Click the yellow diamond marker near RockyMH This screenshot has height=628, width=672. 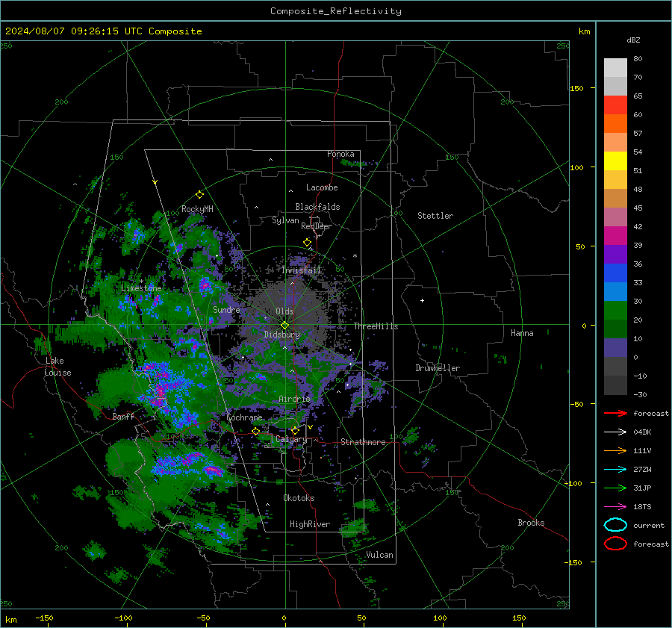(x=199, y=195)
